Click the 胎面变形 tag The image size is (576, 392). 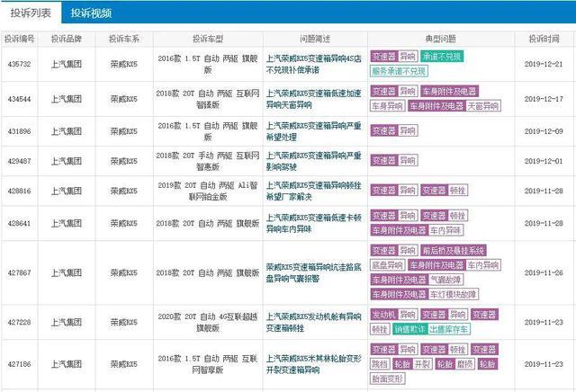click(x=388, y=379)
